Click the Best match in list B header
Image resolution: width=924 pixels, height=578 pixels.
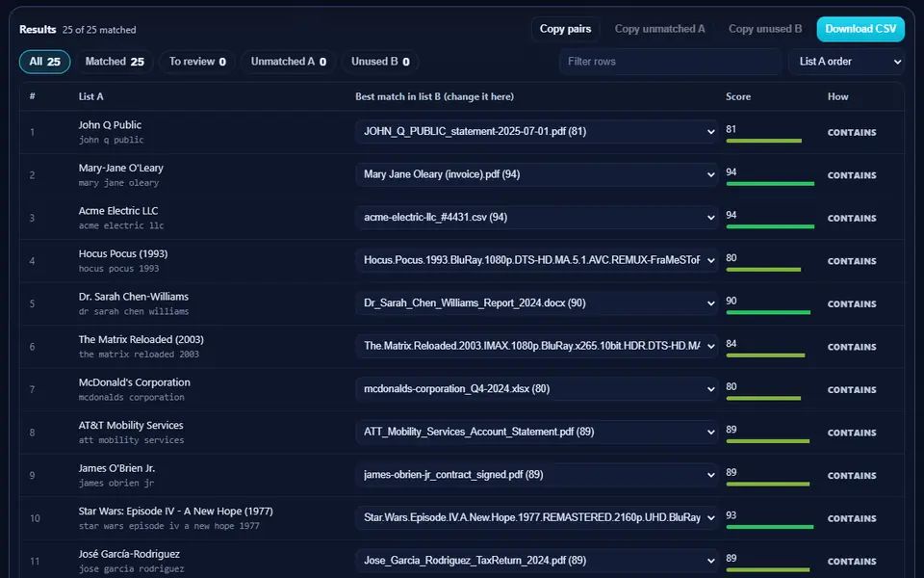[x=434, y=96]
